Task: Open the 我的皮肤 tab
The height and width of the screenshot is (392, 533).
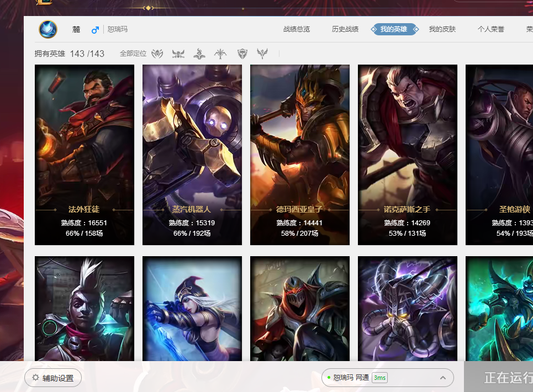Action: click(x=442, y=29)
